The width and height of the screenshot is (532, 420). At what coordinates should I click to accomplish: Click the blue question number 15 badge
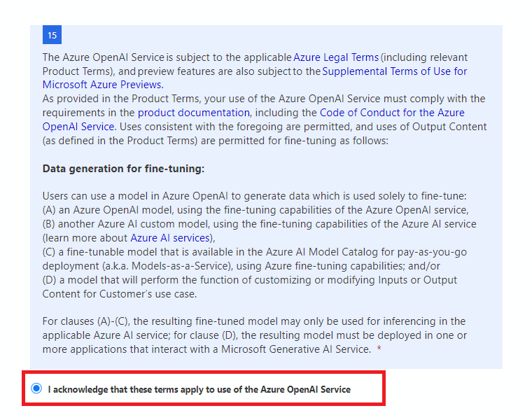[52, 34]
